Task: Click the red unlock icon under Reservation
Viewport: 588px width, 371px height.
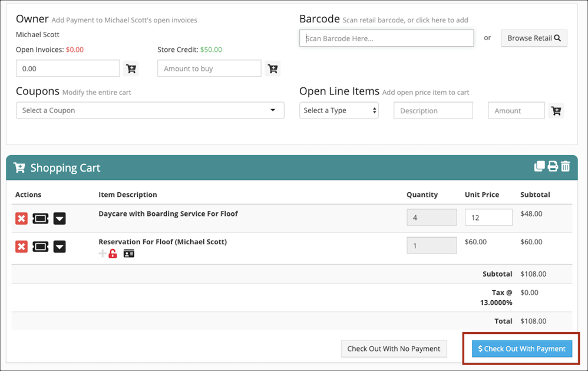Action: pyautogui.click(x=113, y=254)
